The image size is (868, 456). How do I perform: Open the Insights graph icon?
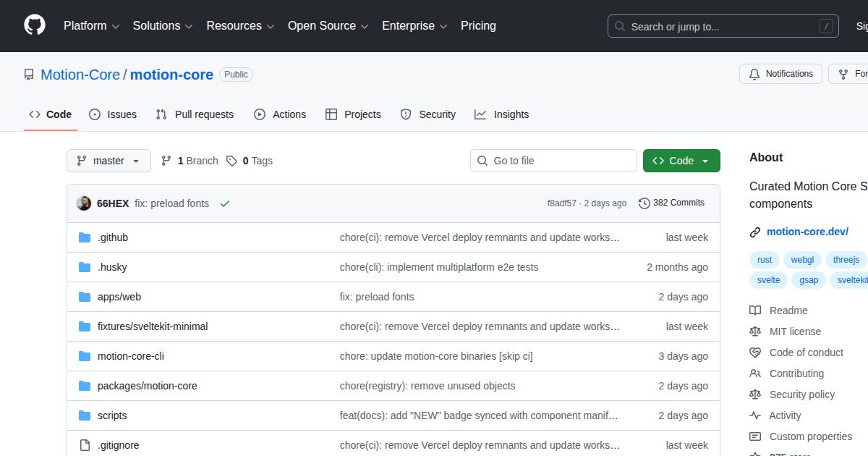482,114
